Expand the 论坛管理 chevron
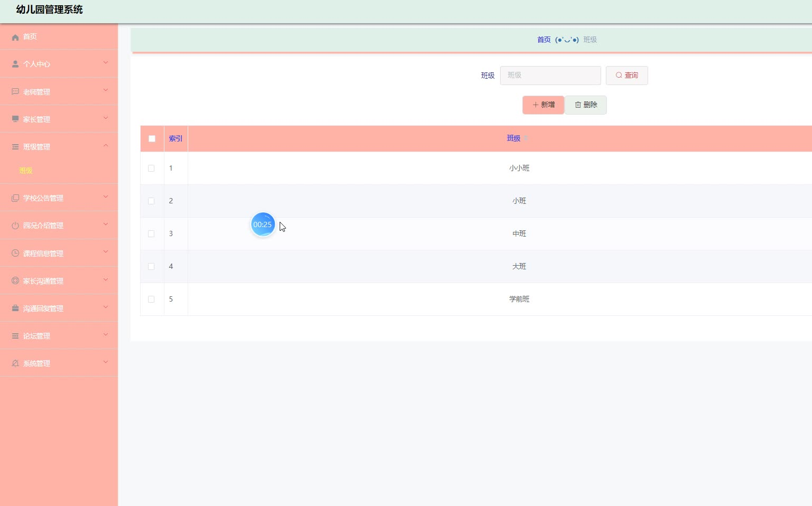Screen dimensions: 812x506 pyautogui.click(x=106, y=335)
